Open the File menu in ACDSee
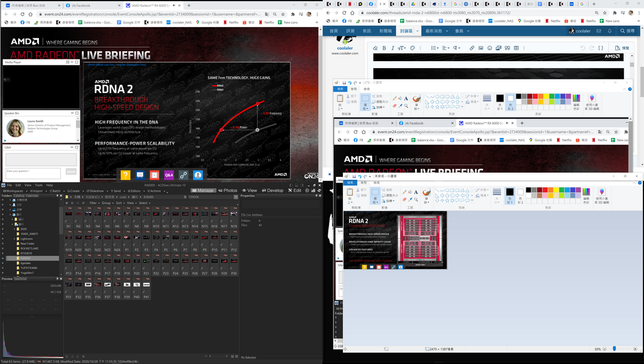 click(9, 185)
